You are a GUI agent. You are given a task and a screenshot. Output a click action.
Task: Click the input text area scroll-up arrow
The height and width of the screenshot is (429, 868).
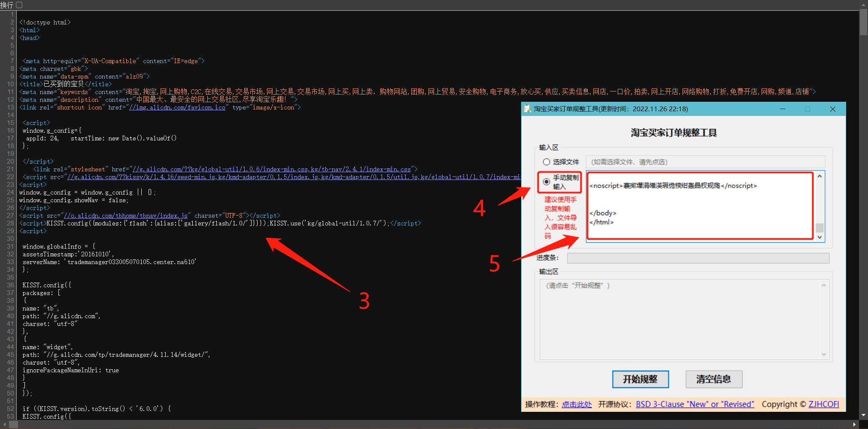pyautogui.click(x=819, y=176)
